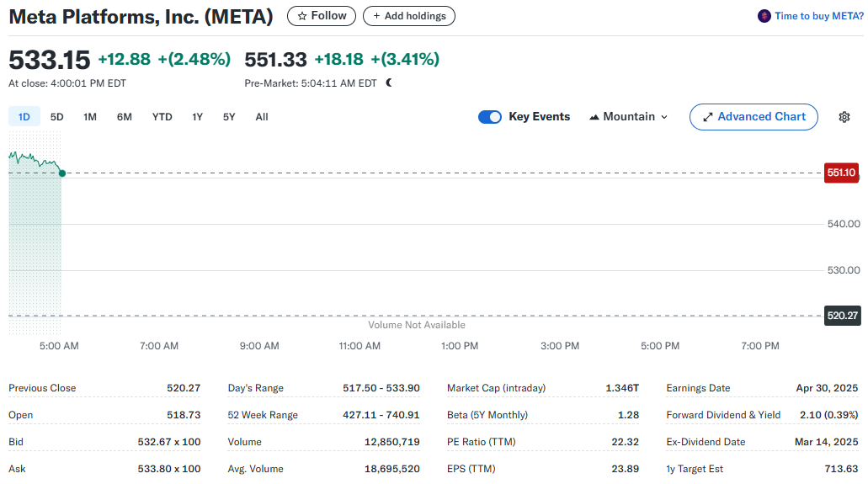The width and height of the screenshot is (868, 484).
Task: Click the 1:00 PM axis label
Action: coord(460,346)
